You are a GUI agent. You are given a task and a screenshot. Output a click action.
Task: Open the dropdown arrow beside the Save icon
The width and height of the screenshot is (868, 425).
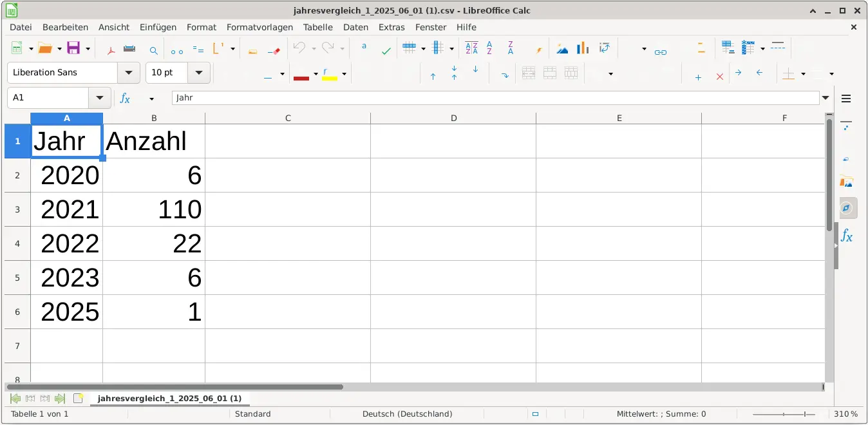tap(88, 49)
